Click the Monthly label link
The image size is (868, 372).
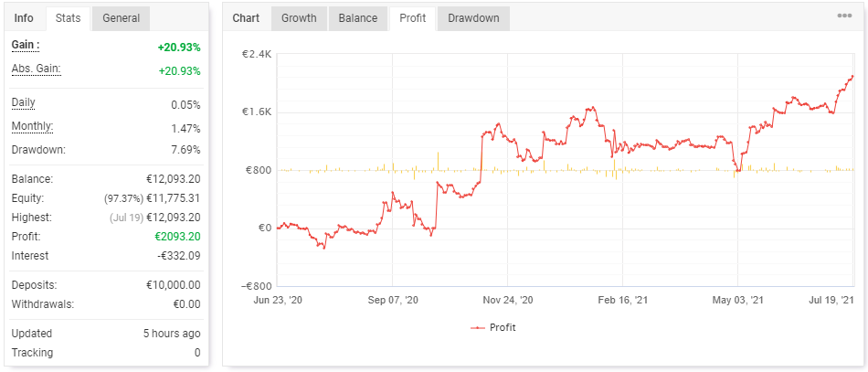tap(32, 126)
